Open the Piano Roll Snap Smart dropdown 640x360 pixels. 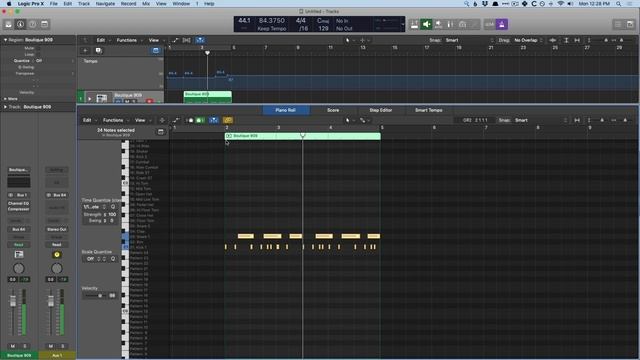click(x=541, y=120)
